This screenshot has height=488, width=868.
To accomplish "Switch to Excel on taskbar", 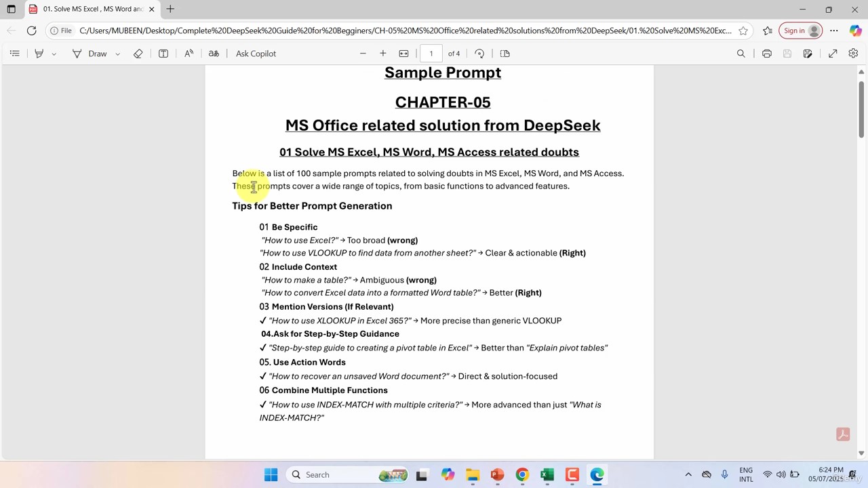I will (x=547, y=475).
